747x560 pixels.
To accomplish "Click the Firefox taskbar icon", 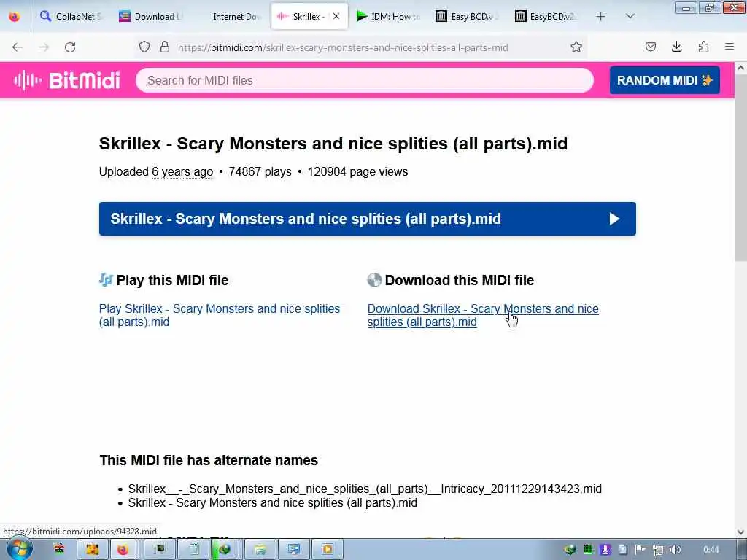I will pos(123,550).
